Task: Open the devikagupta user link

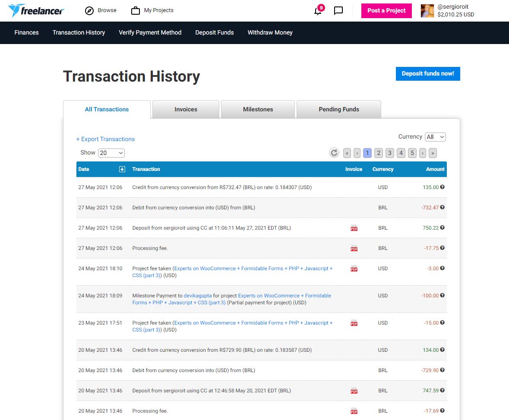Action: point(198,296)
